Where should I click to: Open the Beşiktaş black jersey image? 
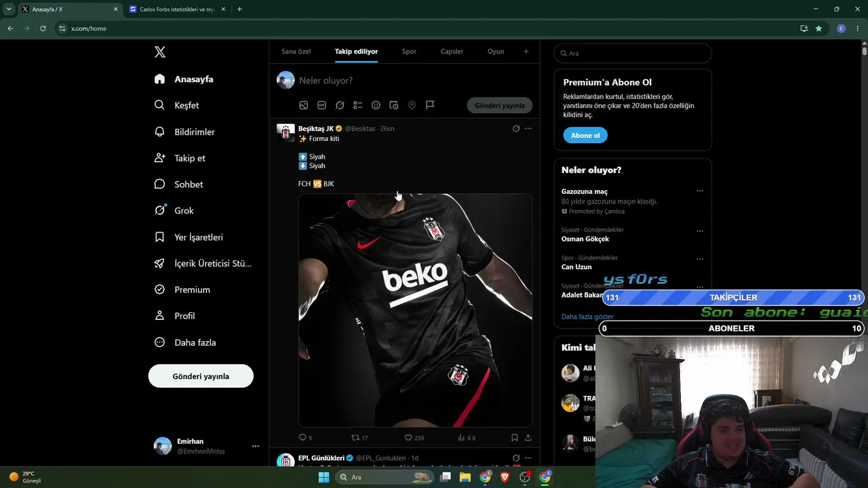tap(415, 310)
